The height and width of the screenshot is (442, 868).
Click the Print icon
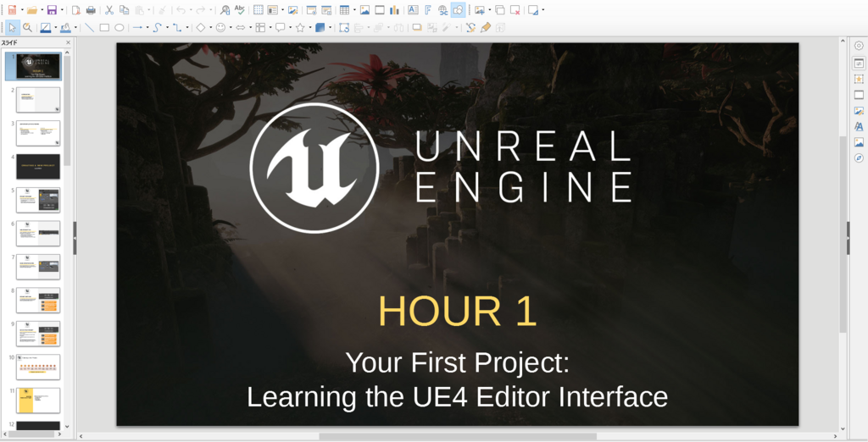(91, 10)
